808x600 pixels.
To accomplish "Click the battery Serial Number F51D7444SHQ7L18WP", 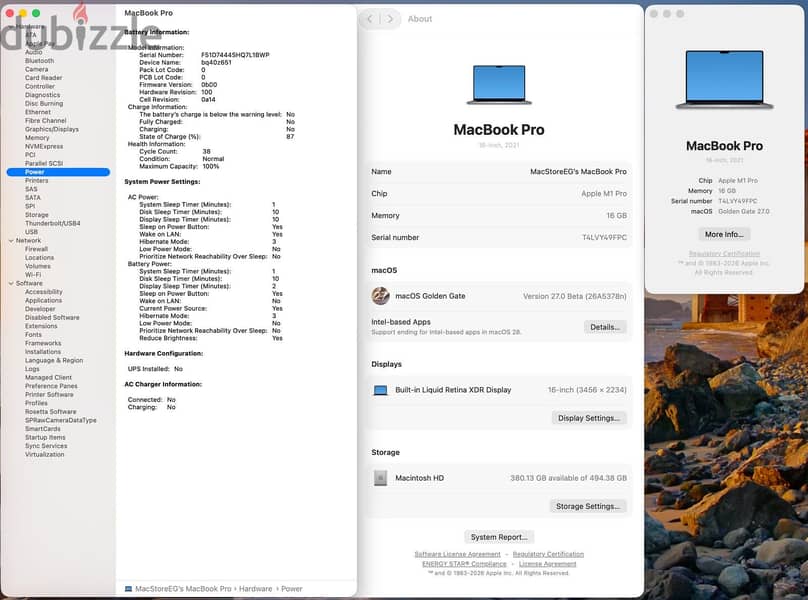I will pos(235,55).
